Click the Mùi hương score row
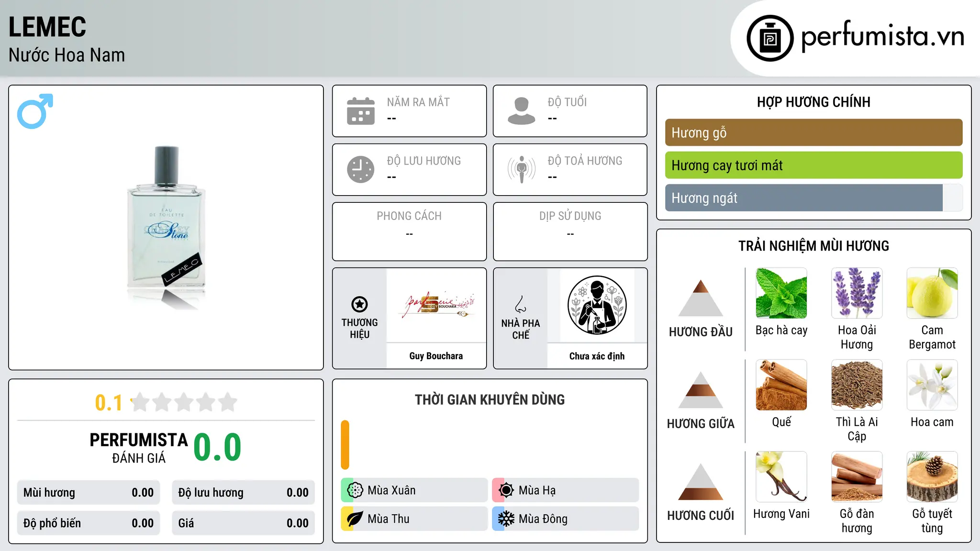Image resolution: width=980 pixels, height=551 pixels. tap(89, 493)
